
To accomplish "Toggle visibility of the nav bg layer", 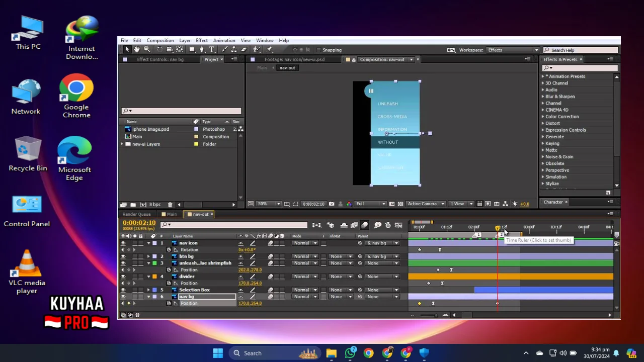I will [123, 297].
